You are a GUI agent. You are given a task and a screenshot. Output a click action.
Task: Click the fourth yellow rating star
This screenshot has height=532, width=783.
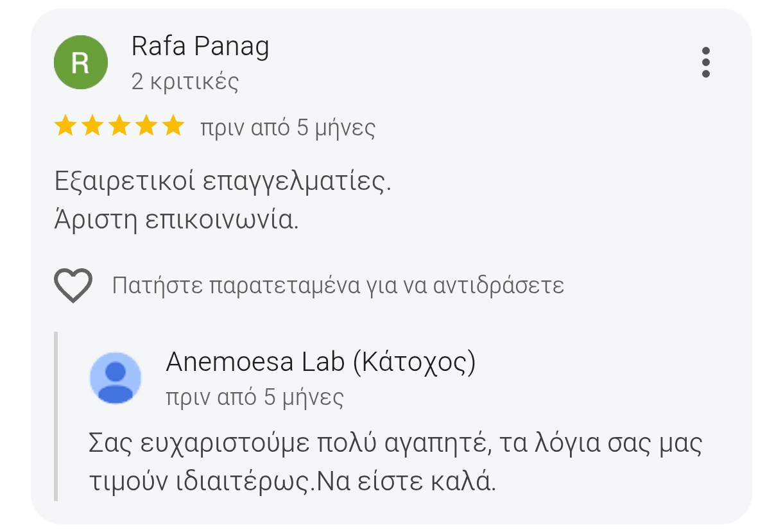tap(146, 126)
